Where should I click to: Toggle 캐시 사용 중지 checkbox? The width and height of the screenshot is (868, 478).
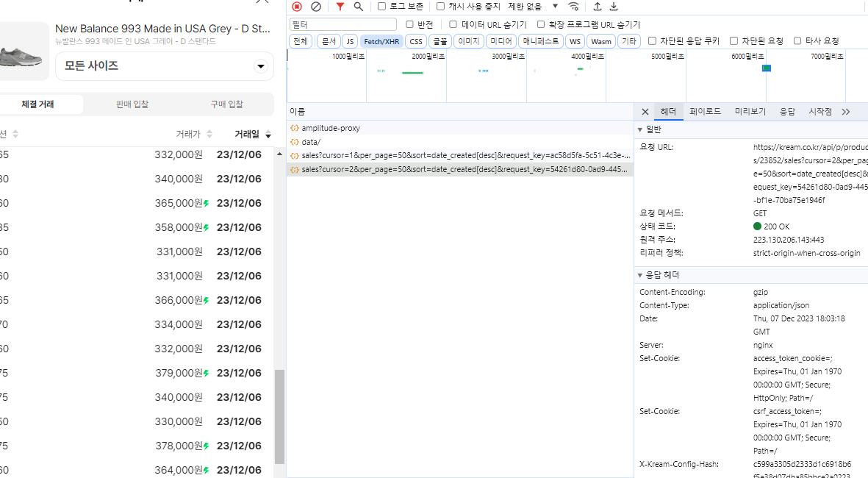[x=441, y=7]
